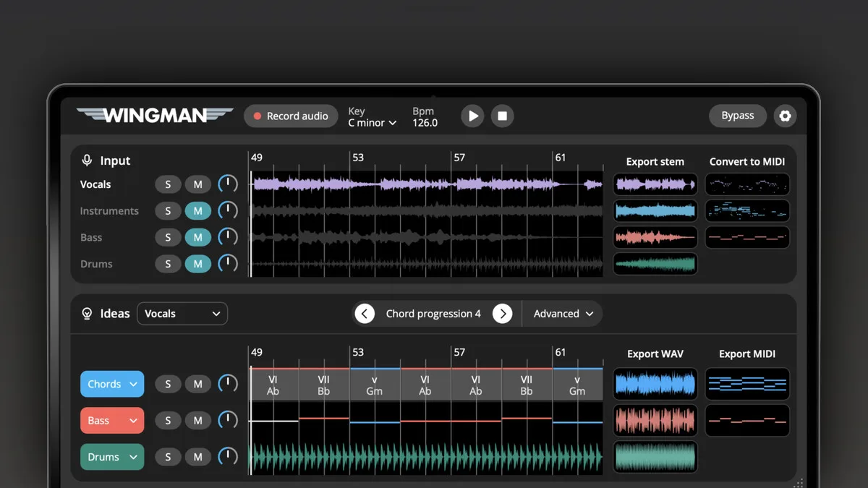Select the first v Gm chord block
Viewport: 868px width, 488px height.
[x=375, y=385]
